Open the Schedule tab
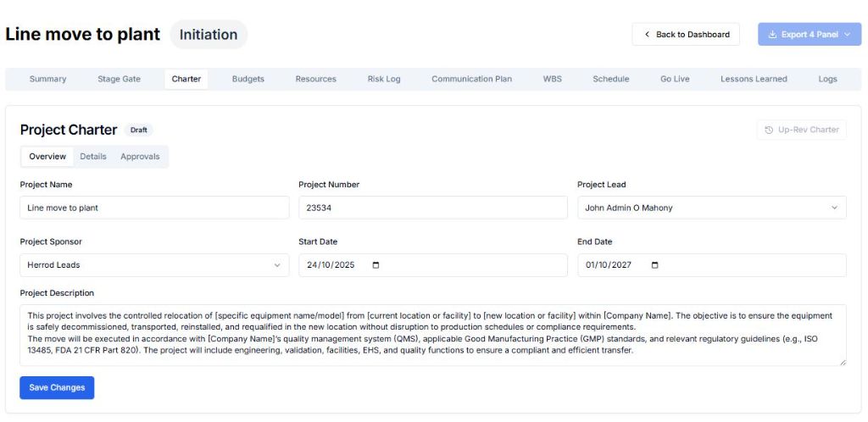The image size is (868, 422). pyautogui.click(x=610, y=79)
